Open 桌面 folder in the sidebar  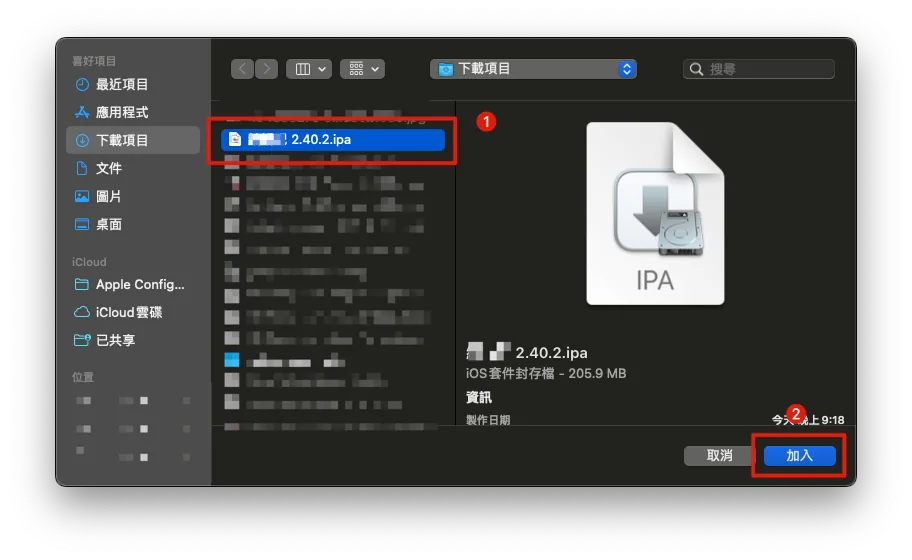(109, 224)
